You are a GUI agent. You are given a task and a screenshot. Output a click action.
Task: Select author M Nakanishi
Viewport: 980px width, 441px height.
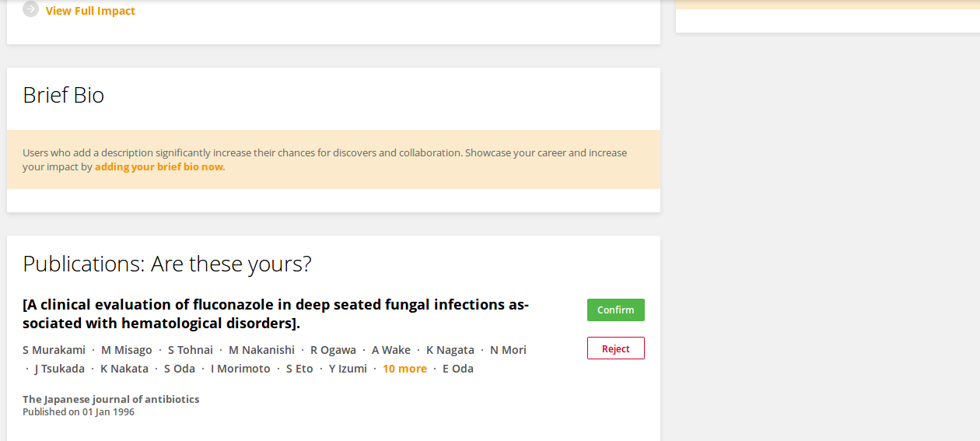point(261,350)
